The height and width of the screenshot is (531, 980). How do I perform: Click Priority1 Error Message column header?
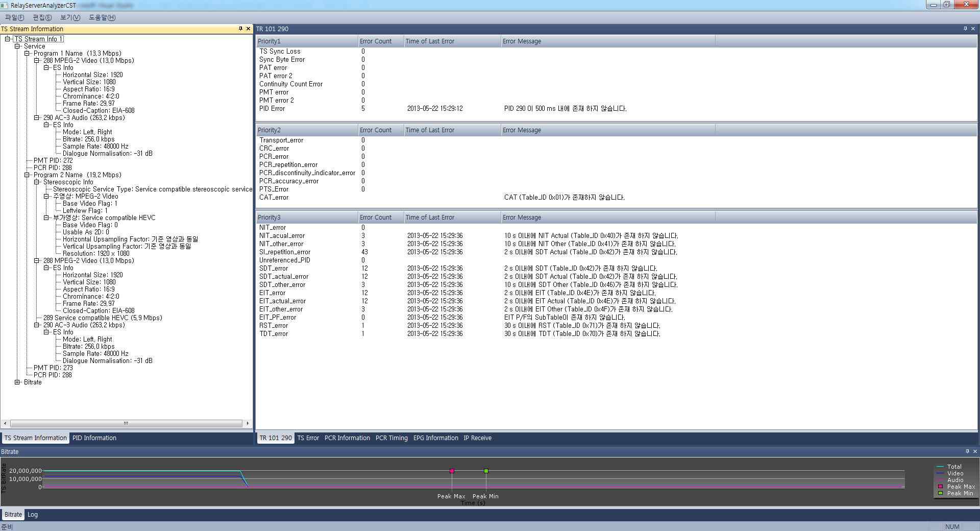608,41
